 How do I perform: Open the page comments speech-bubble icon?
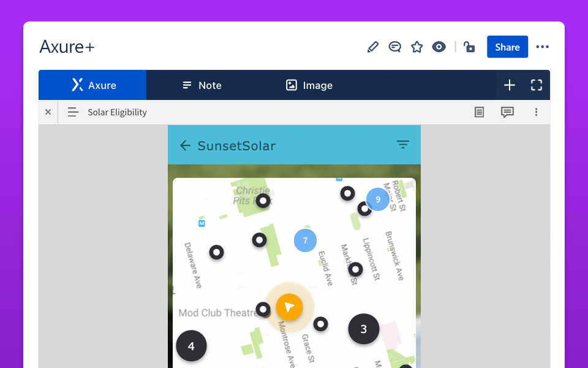(395, 47)
